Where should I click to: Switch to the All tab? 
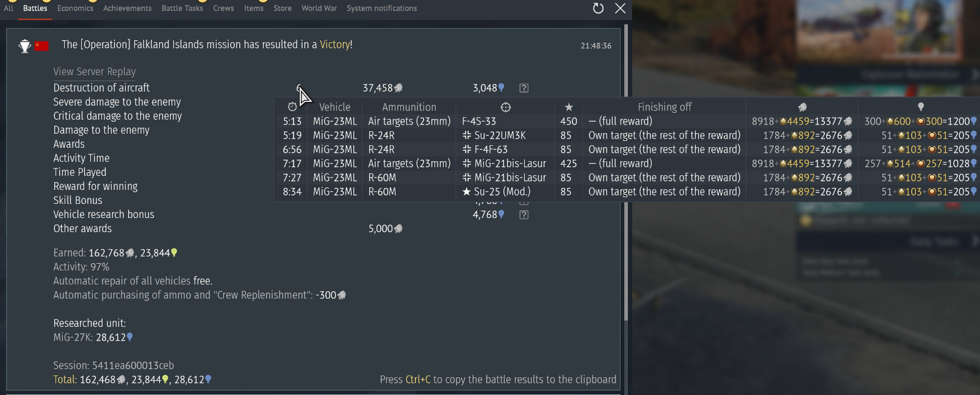[9, 9]
